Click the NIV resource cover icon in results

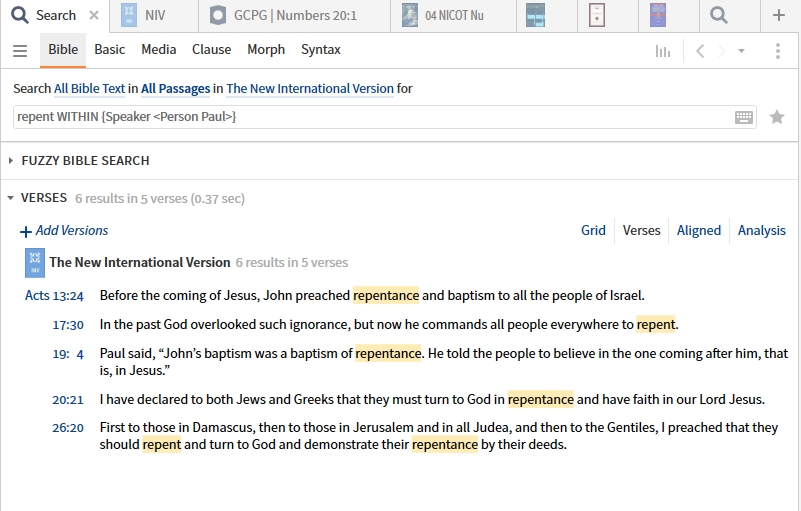pos(35,263)
